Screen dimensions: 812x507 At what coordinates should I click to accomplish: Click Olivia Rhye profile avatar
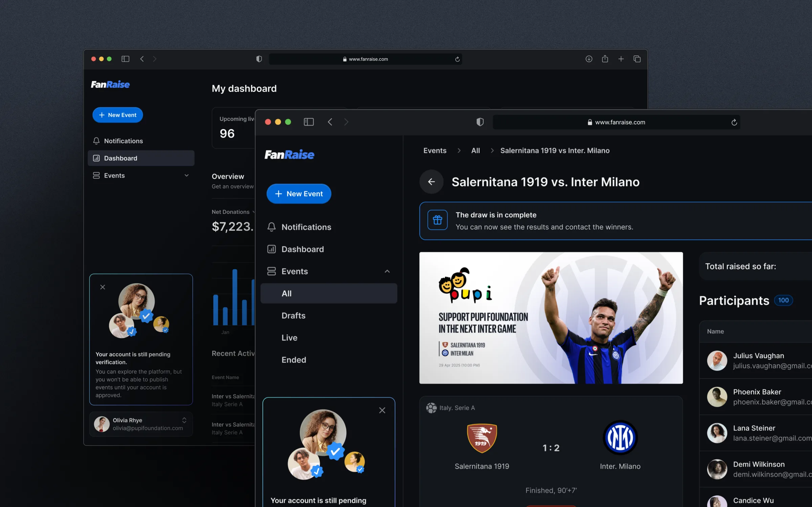pyautogui.click(x=101, y=424)
